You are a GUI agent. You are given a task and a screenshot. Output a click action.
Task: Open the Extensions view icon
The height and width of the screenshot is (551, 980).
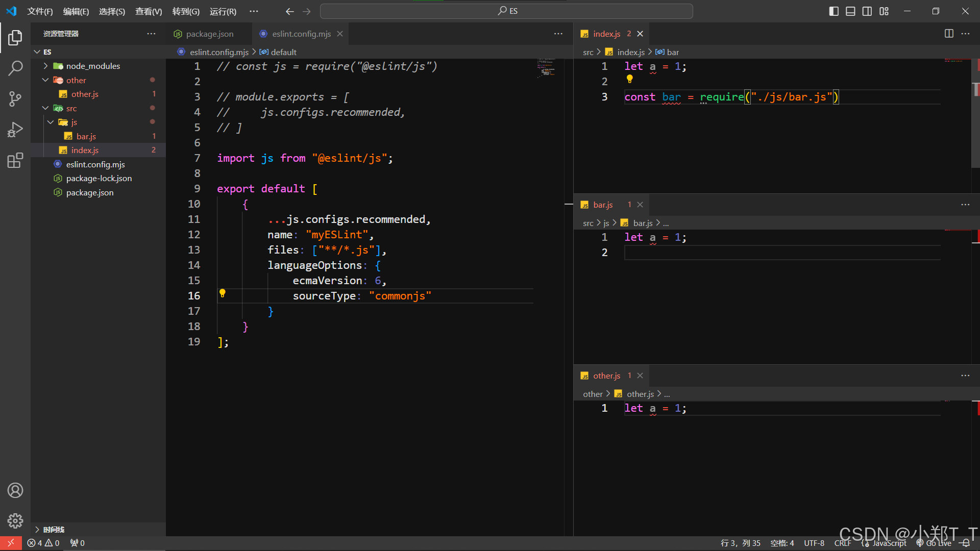(15, 160)
